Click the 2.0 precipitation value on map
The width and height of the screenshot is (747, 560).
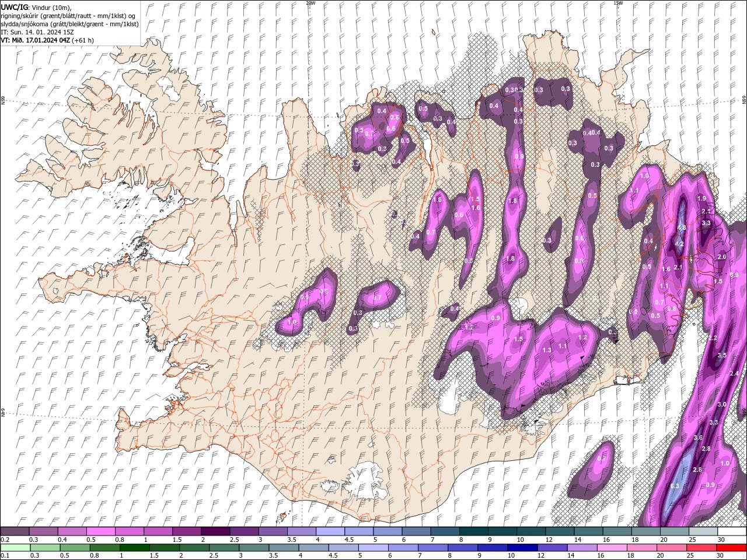[722, 257]
